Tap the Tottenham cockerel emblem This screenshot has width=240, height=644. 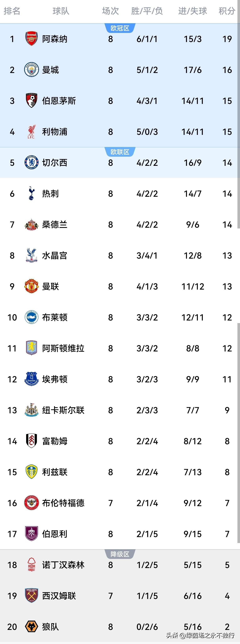point(31,194)
